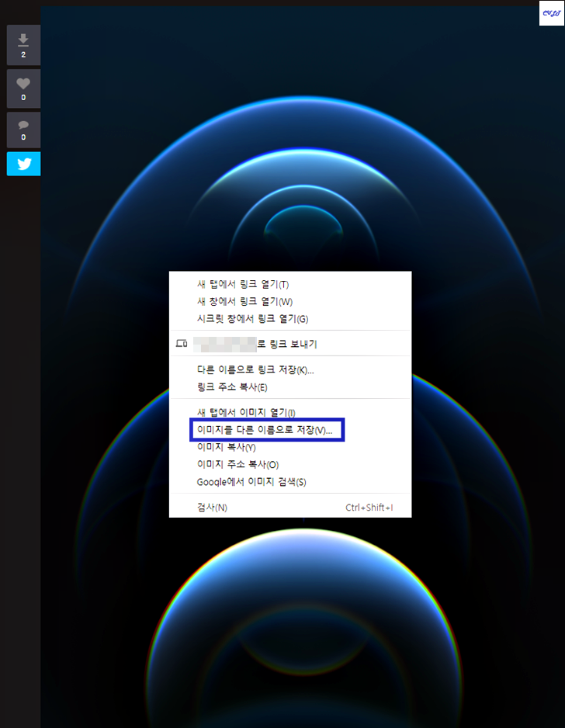The height and width of the screenshot is (728, 565).
Task: Select '링크 주소 복사(E)'
Action: pyautogui.click(x=290, y=387)
